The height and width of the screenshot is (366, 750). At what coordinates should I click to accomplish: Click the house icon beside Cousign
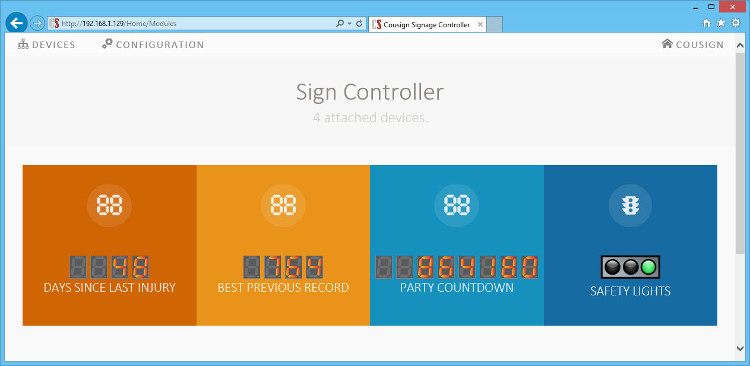(667, 44)
